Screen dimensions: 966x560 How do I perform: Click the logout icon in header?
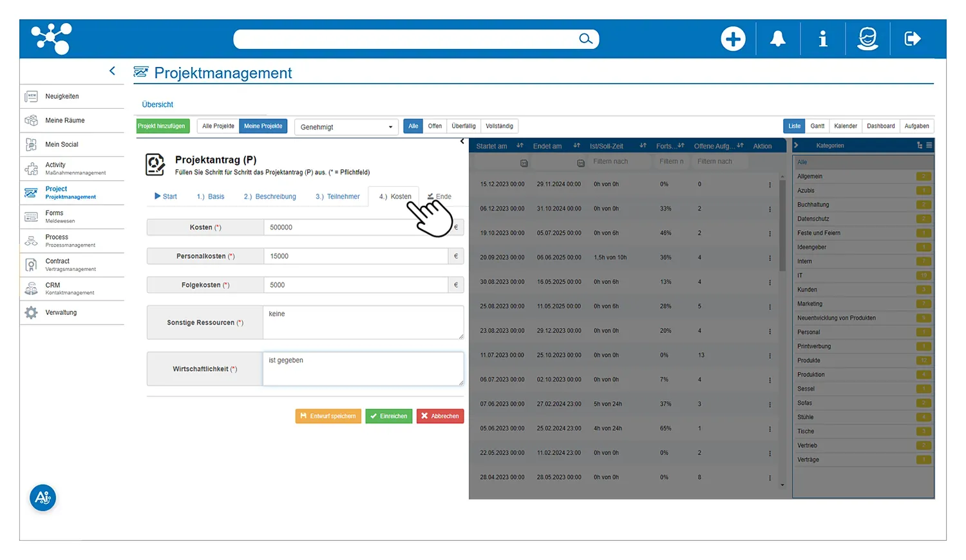pyautogui.click(x=913, y=39)
